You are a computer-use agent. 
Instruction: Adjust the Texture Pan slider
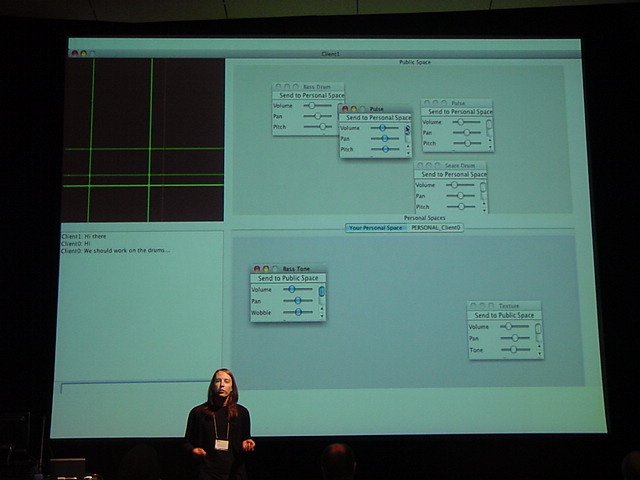click(x=515, y=338)
